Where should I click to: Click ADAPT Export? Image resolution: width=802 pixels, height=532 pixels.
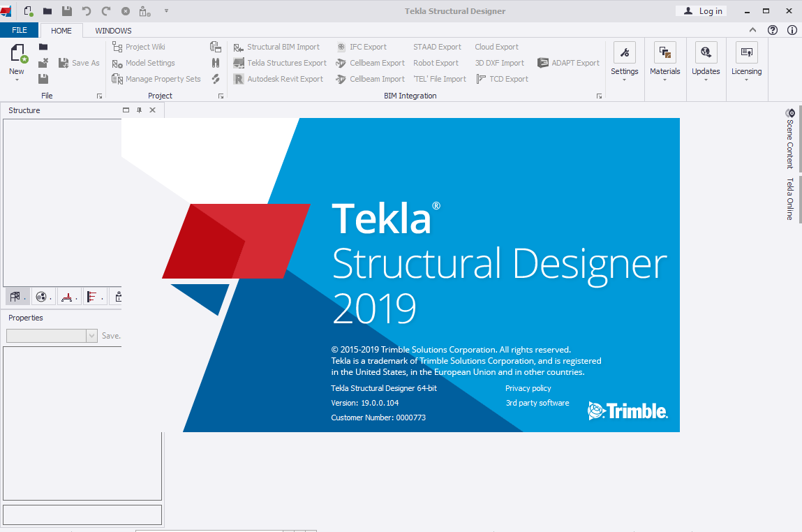tap(568, 63)
